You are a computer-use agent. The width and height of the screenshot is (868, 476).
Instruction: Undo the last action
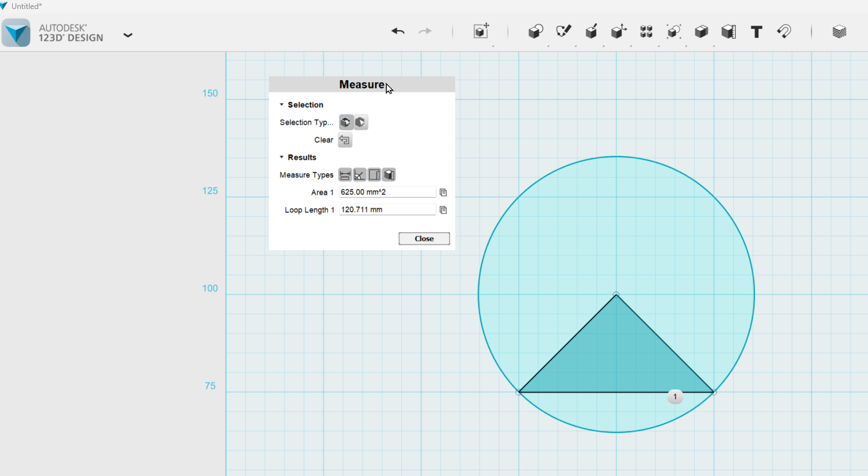click(398, 31)
